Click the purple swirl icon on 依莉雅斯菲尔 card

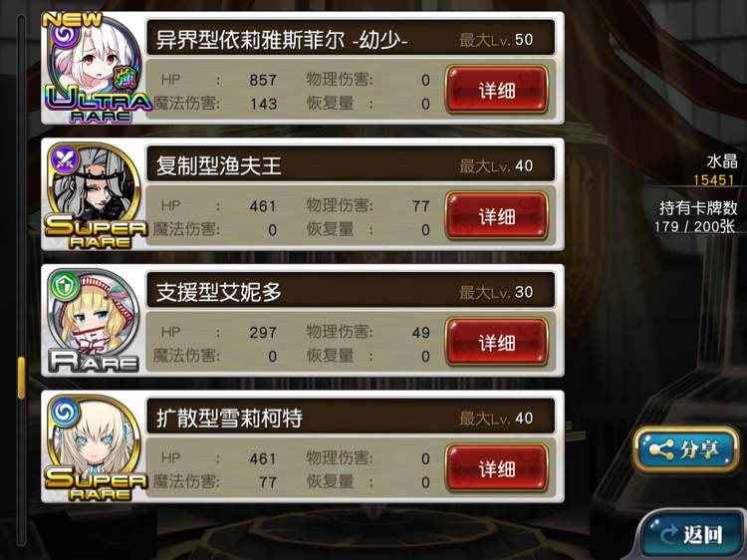tap(65, 36)
